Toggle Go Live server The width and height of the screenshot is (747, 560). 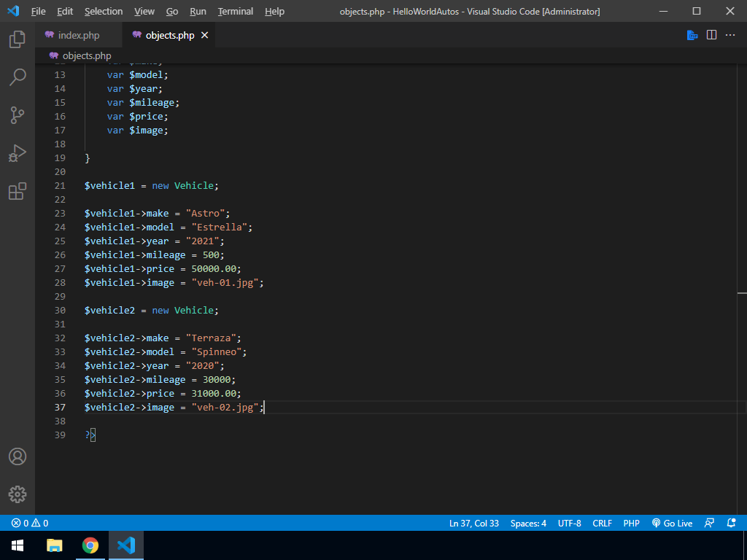point(672,523)
